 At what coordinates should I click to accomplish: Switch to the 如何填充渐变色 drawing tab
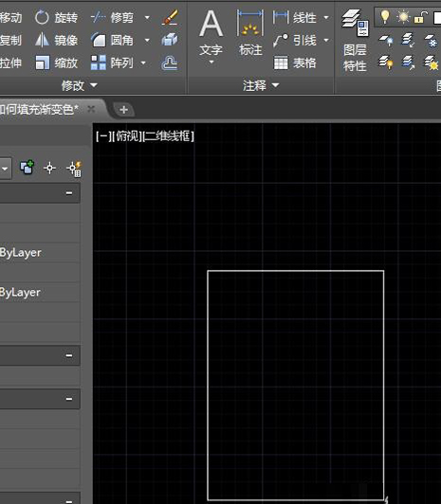pos(39,110)
